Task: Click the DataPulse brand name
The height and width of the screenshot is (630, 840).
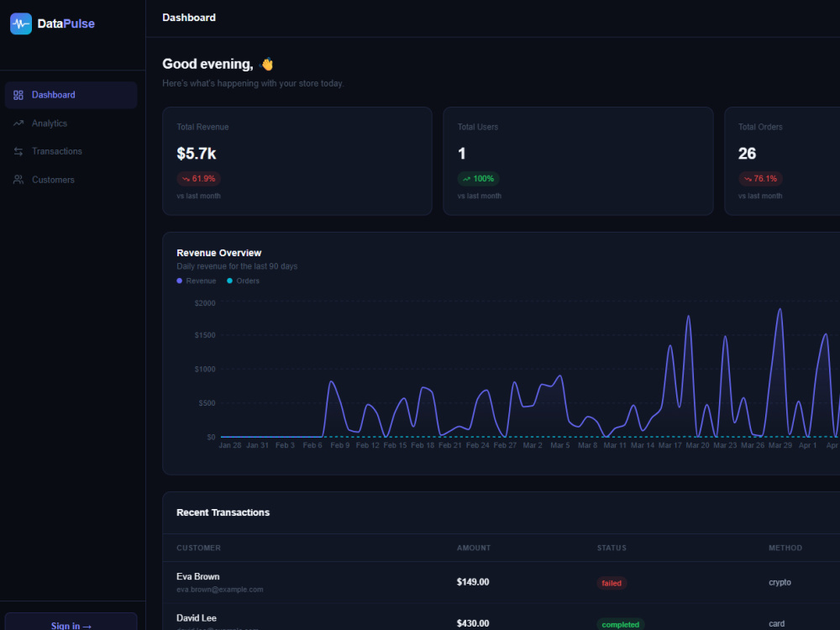Action: point(66,24)
